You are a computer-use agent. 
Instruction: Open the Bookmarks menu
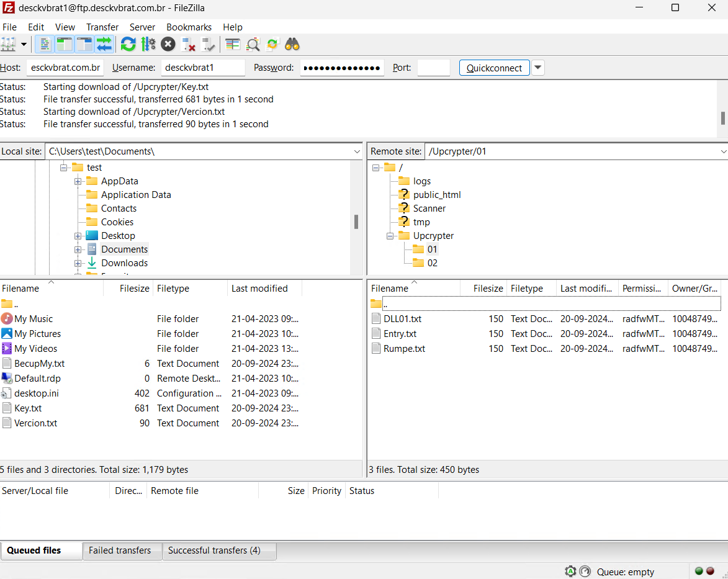point(189,27)
